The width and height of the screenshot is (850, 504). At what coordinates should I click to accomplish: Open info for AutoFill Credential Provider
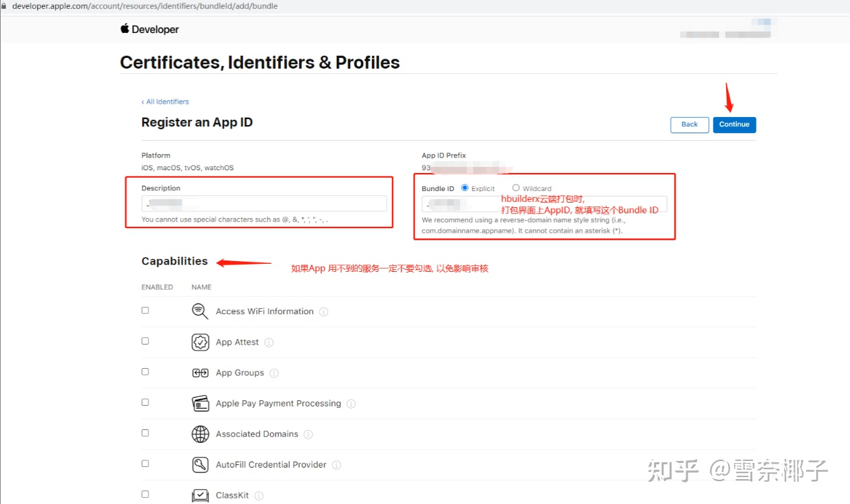click(x=337, y=465)
